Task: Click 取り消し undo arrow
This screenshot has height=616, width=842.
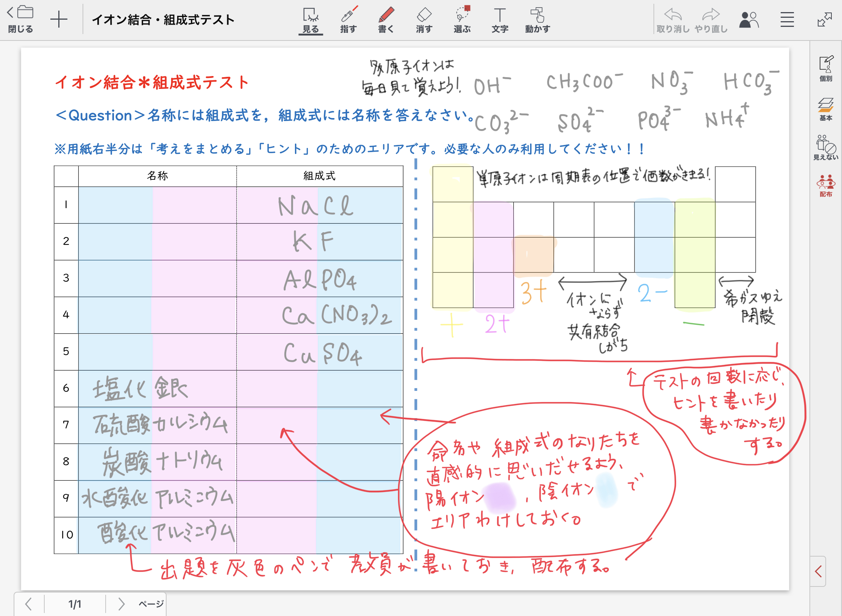Action: [x=673, y=20]
